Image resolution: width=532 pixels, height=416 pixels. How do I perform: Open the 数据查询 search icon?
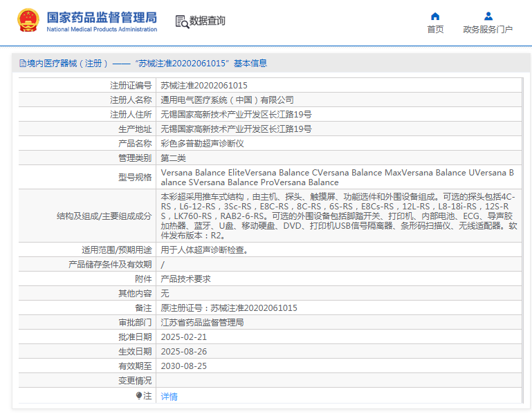pos(182,21)
